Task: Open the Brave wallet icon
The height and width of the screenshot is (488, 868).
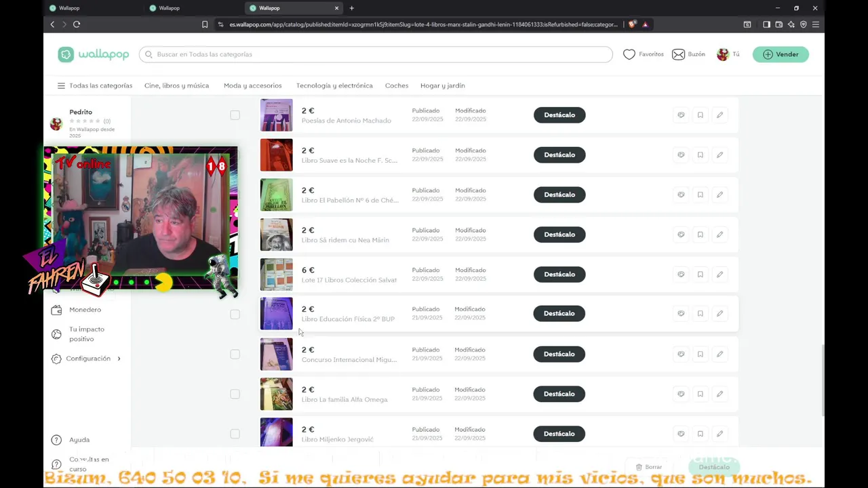Action: pyautogui.click(x=779, y=24)
